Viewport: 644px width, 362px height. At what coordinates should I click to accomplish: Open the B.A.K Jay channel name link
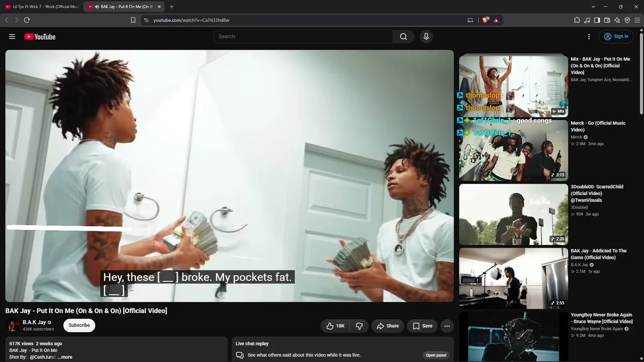(34, 322)
